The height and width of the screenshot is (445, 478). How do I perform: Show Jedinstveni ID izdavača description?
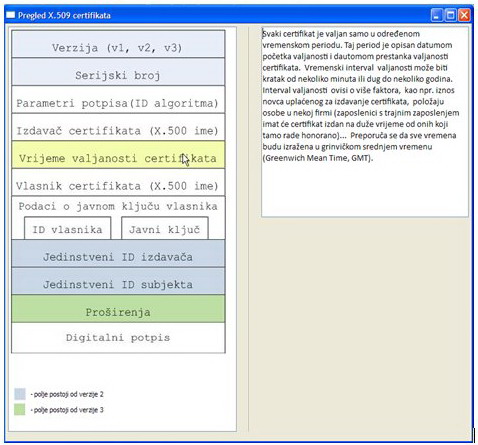point(118,253)
